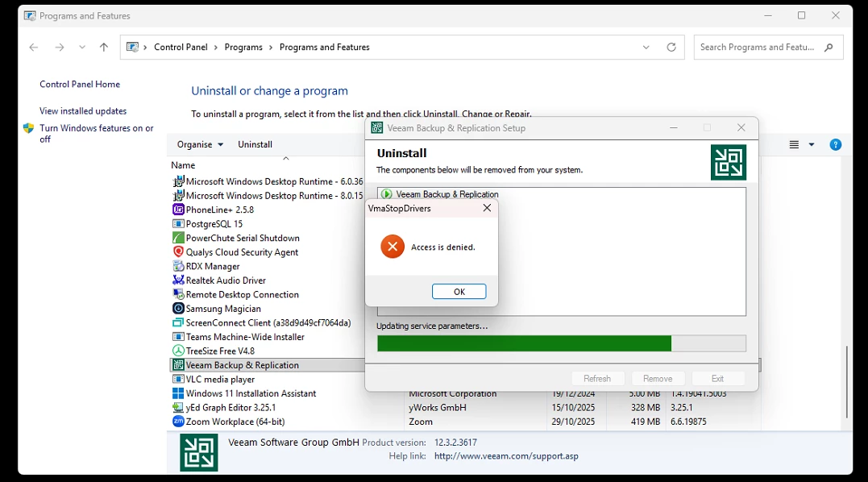Go up one level with up arrow
Image resolution: width=868 pixels, height=482 pixels.
(103, 47)
